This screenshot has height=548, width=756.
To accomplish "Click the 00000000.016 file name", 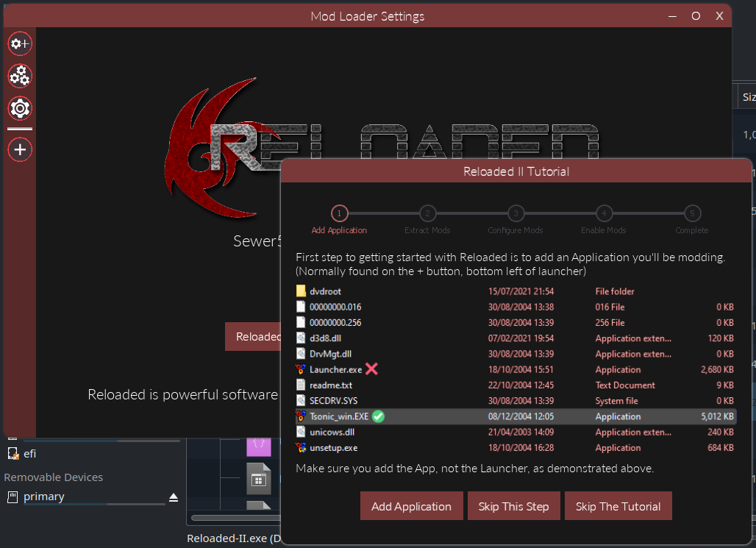I will tap(335, 307).
